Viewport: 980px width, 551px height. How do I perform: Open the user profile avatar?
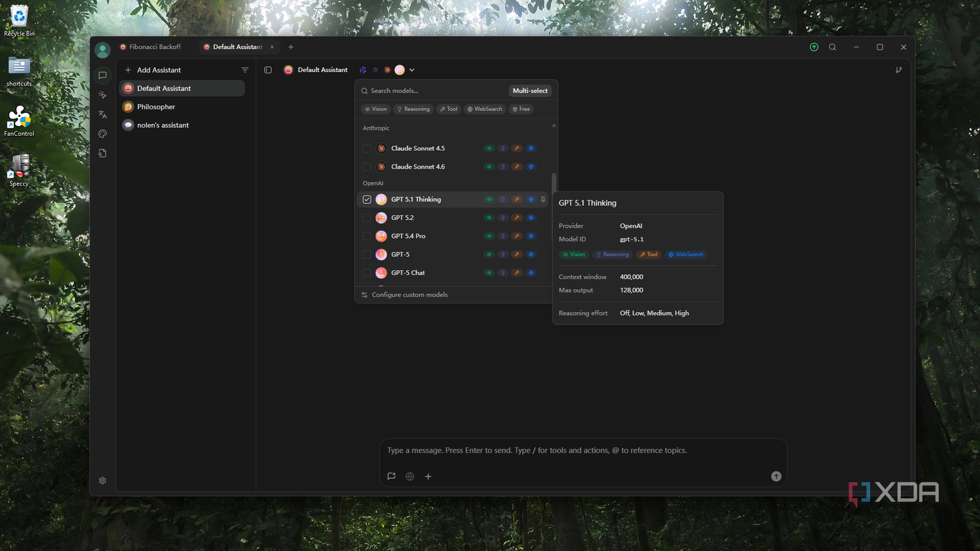click(103, 50)
